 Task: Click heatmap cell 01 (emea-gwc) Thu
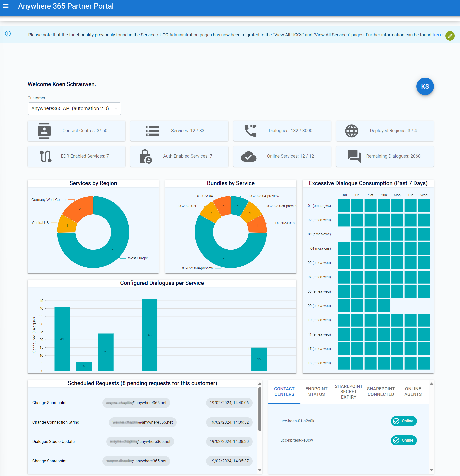pyautogui.click(x=344, y=206)
